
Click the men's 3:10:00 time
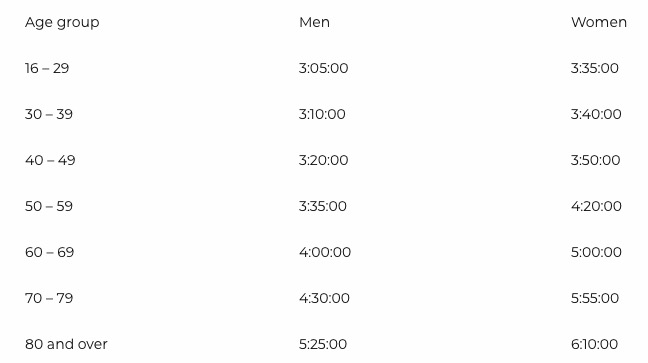(x=322, y=114)
